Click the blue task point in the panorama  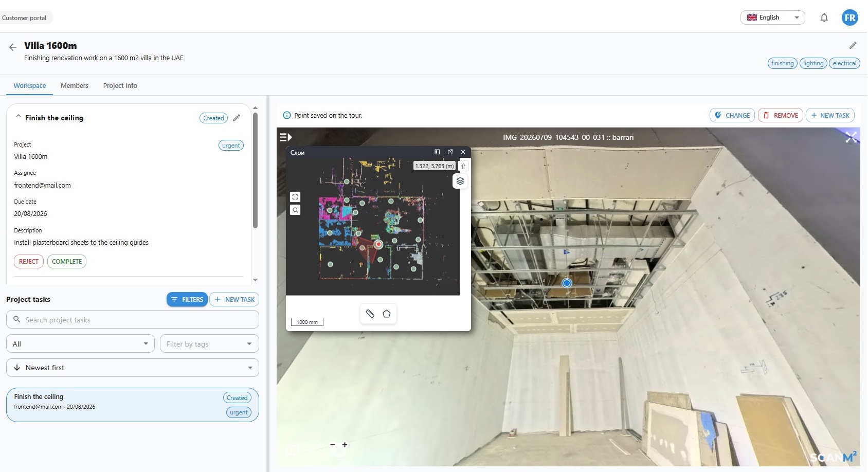click(x=567, y=283)
